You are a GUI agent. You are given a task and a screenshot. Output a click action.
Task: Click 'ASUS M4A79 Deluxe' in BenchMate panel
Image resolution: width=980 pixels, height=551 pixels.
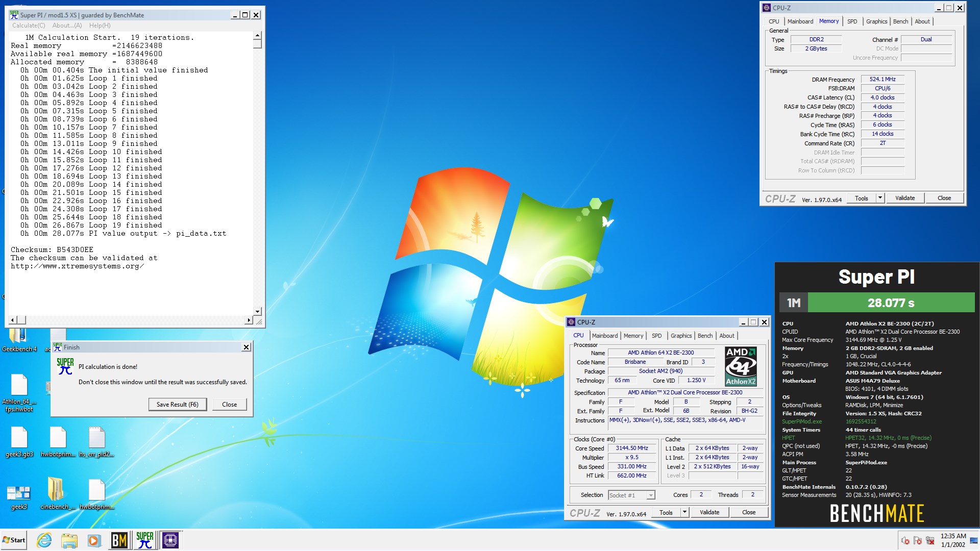coord(872,381)
